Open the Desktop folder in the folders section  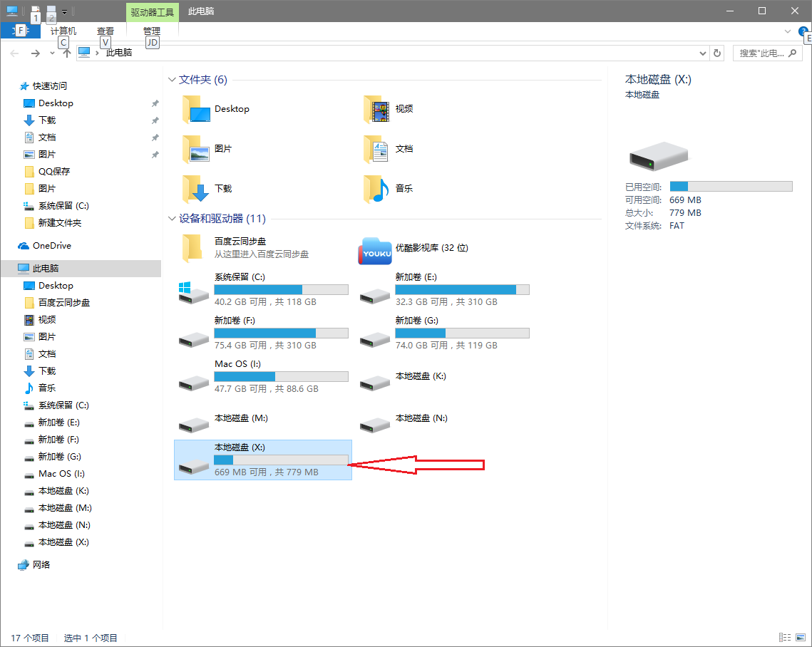(x=217, y=109)
